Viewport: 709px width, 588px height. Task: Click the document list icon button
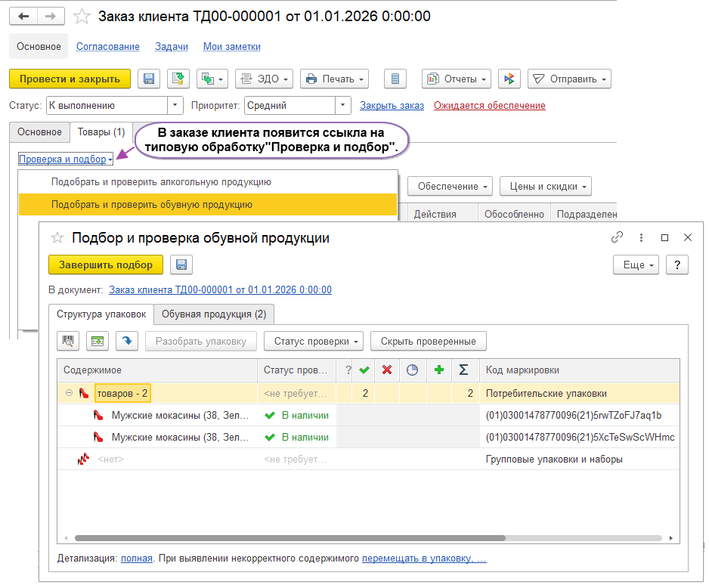pyautogui.click(x=395, y=79)
